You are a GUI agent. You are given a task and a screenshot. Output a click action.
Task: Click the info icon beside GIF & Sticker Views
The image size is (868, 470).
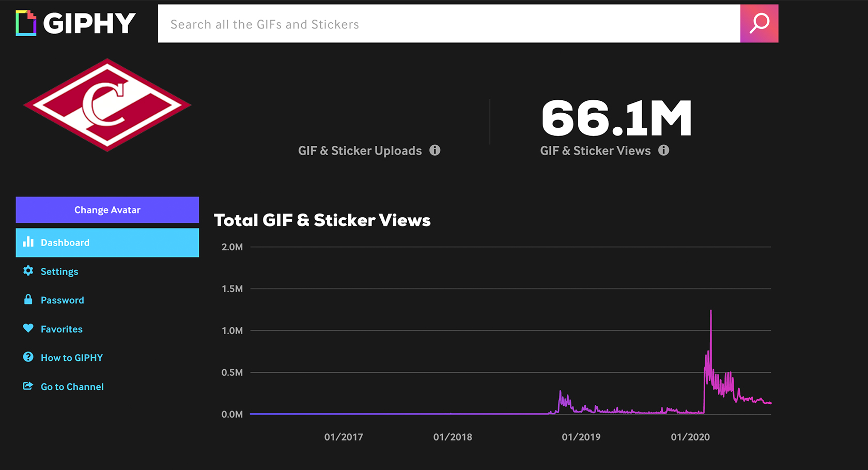(664, 150)
